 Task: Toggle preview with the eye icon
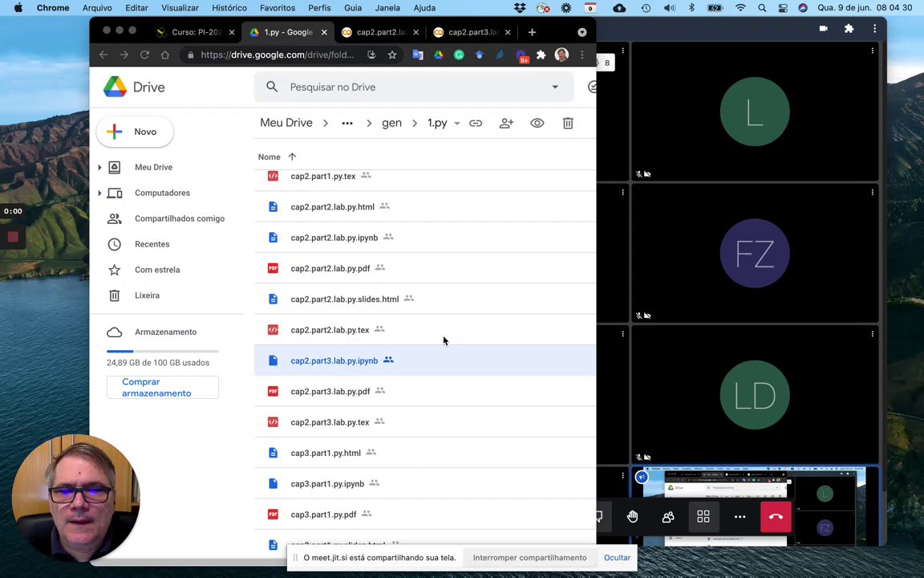click(537, 123)
